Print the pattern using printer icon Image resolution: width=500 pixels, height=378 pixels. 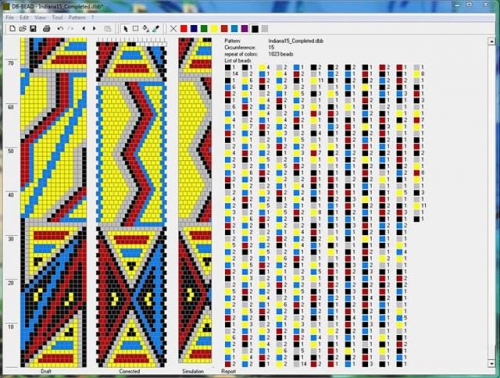point(47,29)
